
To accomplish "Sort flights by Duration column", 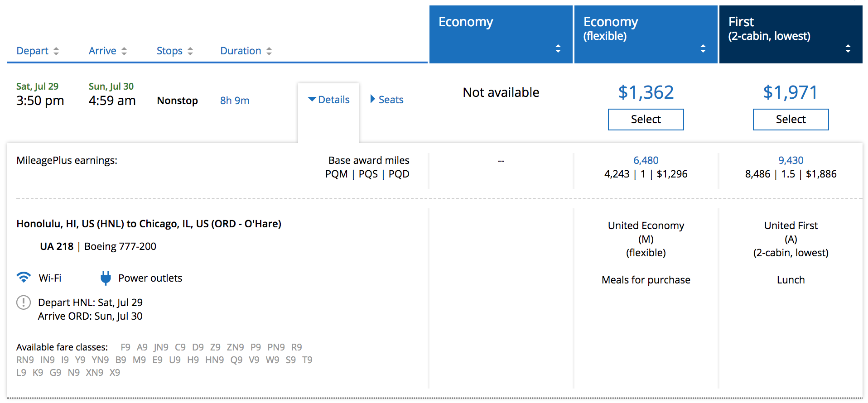I will pyautogui.click(x=241, y=51).
